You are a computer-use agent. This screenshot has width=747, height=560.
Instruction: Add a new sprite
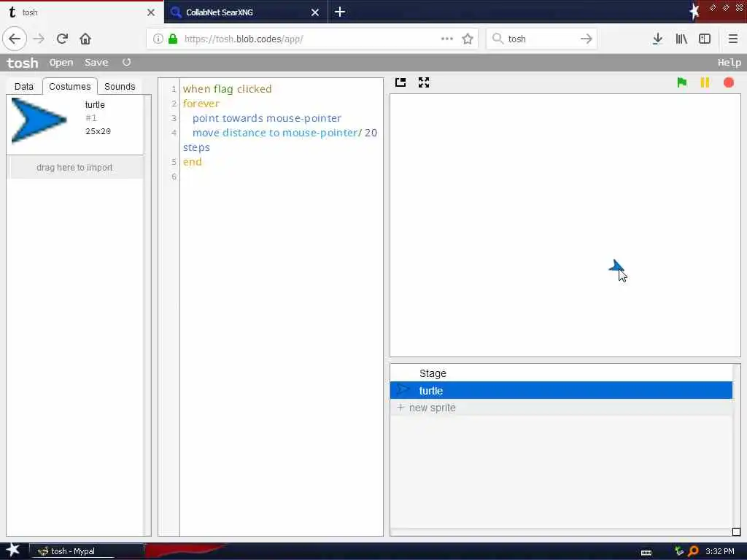coord(561,408)
